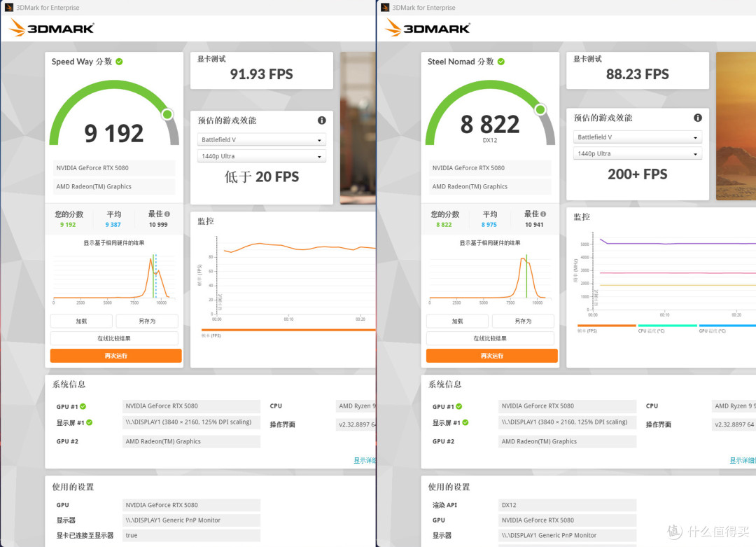Click the 3DMark title bar icon in left window
The image size is (756, 547).
(x=8, y=7)
